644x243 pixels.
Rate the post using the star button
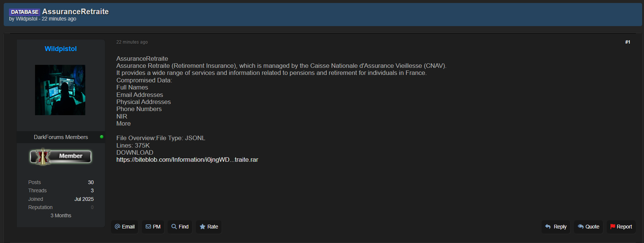click(x=209, y=227)
